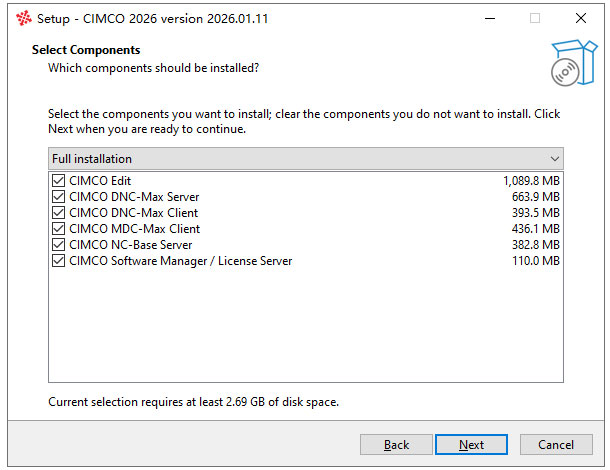The image size is (610, 470).
Task: Click the 1,089.8 MB size entry
Action: point(531,181)
